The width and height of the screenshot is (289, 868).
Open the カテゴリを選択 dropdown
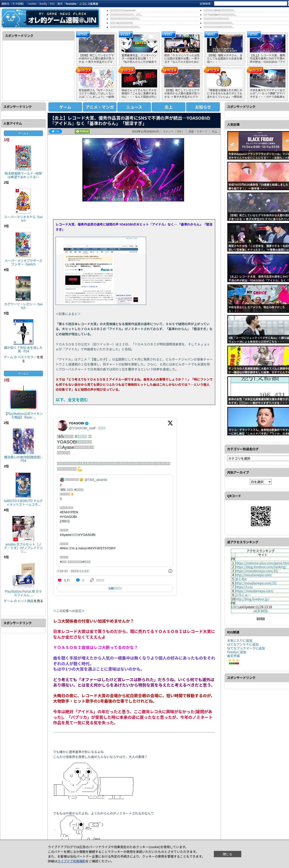[258, 458]
